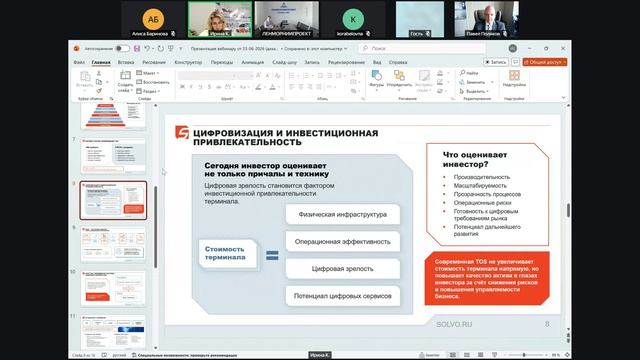Click the Найти find button
The width and height of the screenshot is (640, 360).
[469, 73]
